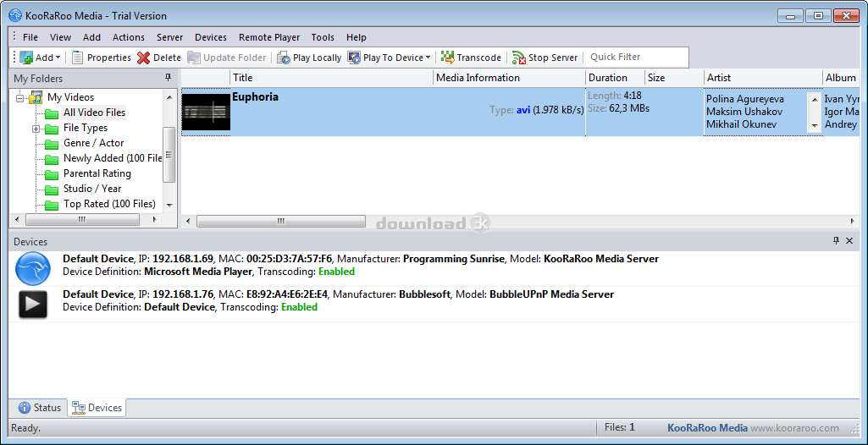The image size is (868, 445).
Task: Pin the Devices panel
Action: 837,241
